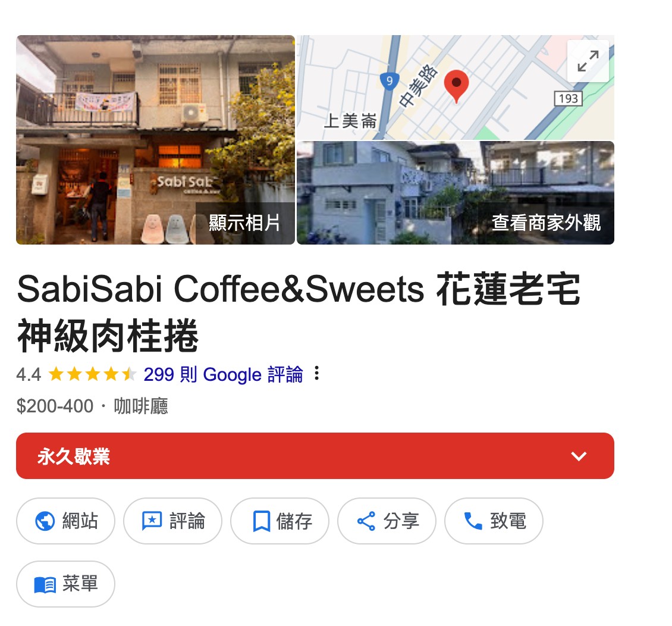The height and width of the screenshot is (626, 672).
Task: Click the star speech bubble 評論 icon
Action: point(152,521)
